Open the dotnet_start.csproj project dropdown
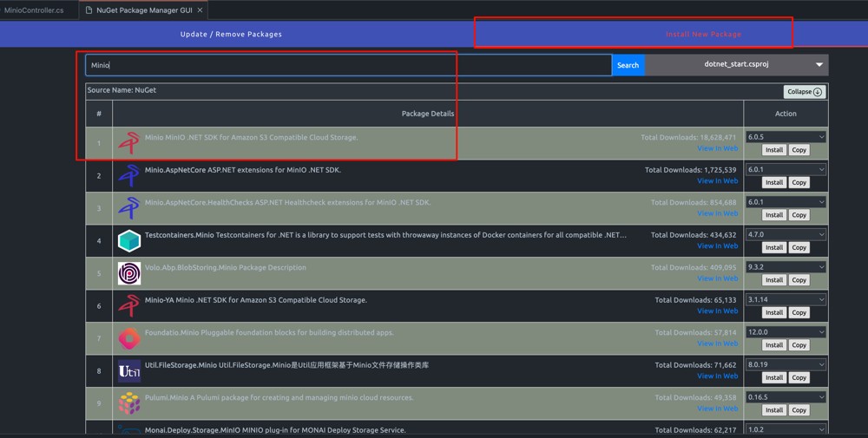The width and height of the screenshot is (868, 438). point(737,65)
